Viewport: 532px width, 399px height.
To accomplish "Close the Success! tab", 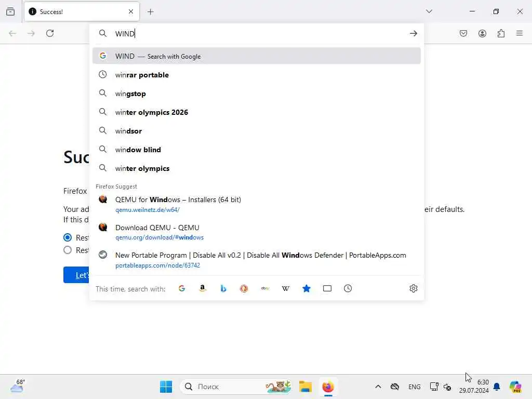I will pyautogui.click(x=131, y=12).
